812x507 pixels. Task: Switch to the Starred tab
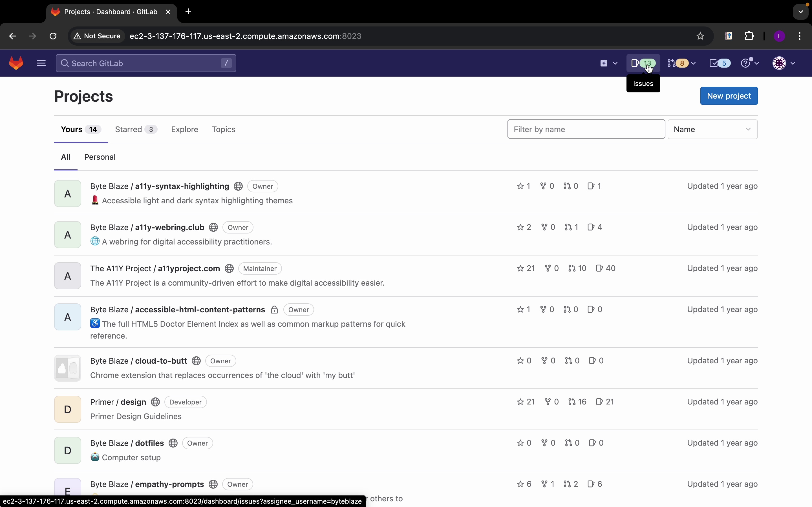point(136,130)
